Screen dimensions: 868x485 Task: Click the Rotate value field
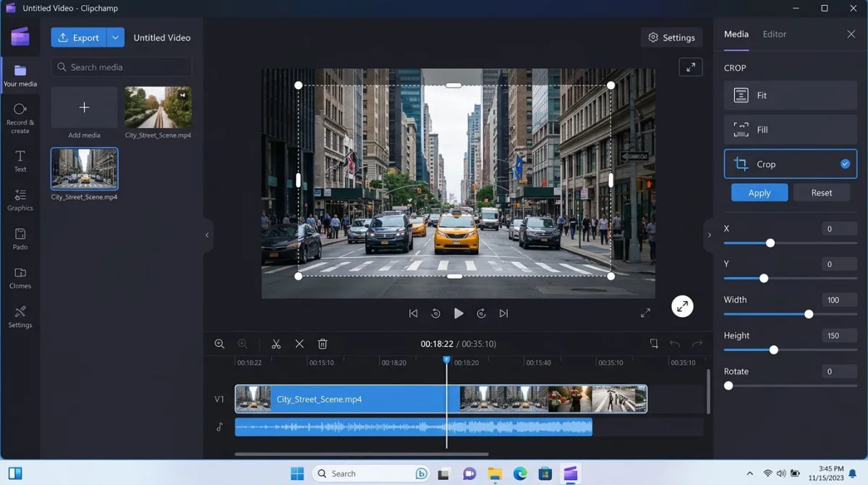pyautogui.click(x=839, y=371)
